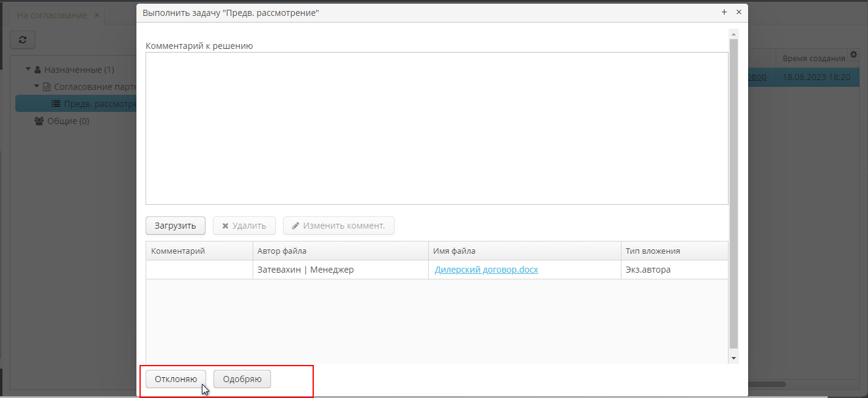Close the На согласование tab
868x398 pixels.
pyautogui.click(x=97, y=15)
